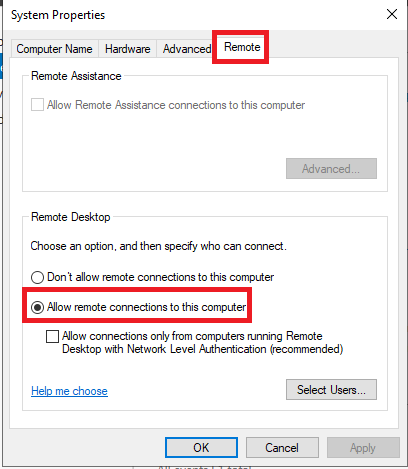The height and width of the screenshot is (469, 408).
Task: Open the Help me choose link
Action: (x=69, y=391)
